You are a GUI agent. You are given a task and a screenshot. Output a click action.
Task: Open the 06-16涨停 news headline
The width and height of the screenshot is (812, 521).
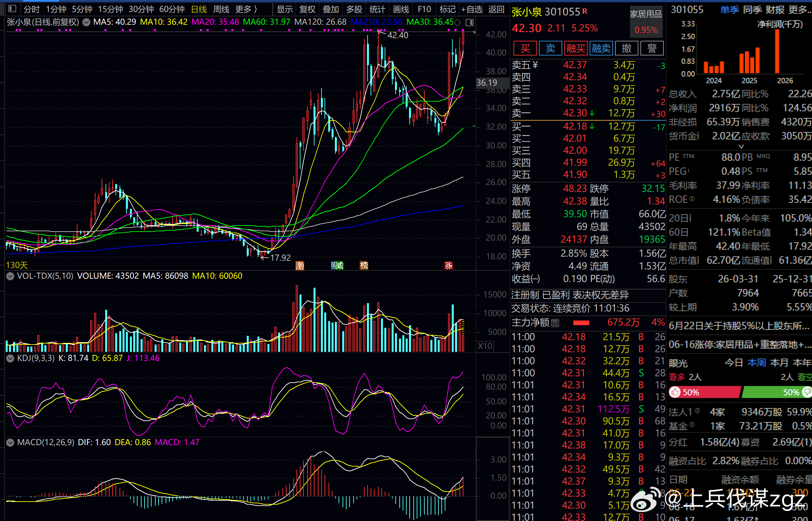(x=740, y=345)
